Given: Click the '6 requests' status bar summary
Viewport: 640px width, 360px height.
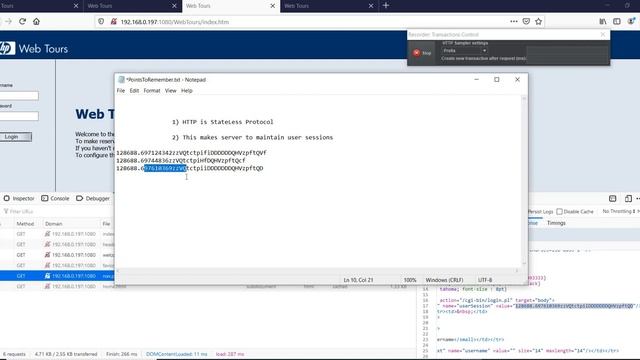Looking at the screenshot, I should tap(14, 354).
